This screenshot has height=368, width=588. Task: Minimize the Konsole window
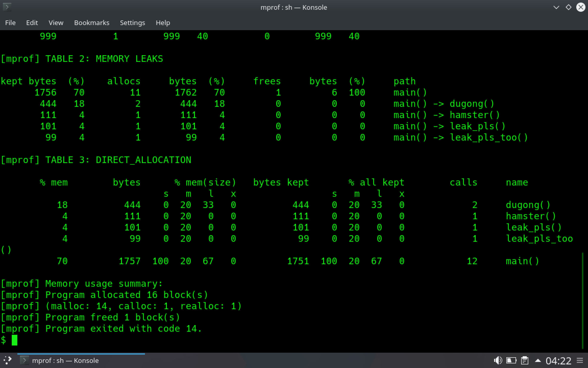point(556,7)
